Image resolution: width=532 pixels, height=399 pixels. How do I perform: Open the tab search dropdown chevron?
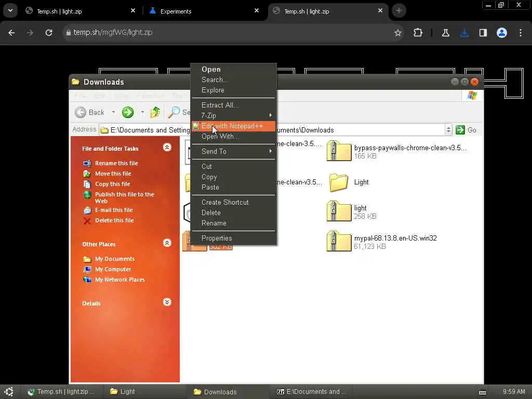(10, 10)
